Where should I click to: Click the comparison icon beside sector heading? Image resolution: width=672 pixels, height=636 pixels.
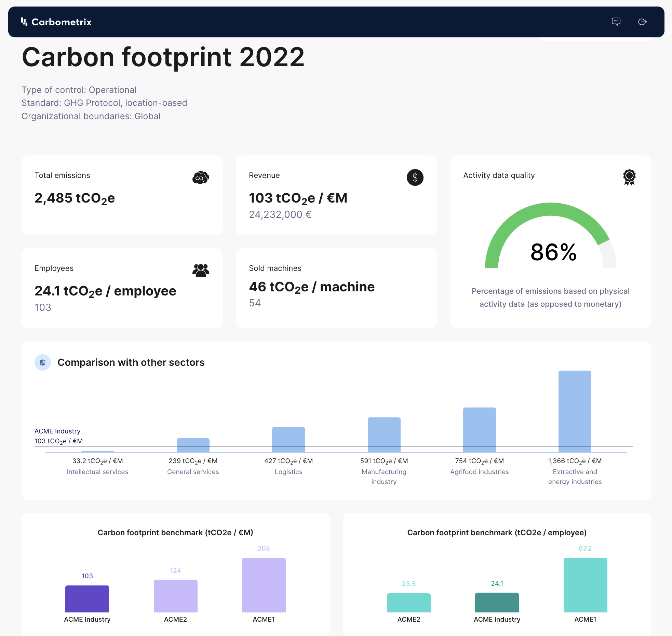coord(43,362)
